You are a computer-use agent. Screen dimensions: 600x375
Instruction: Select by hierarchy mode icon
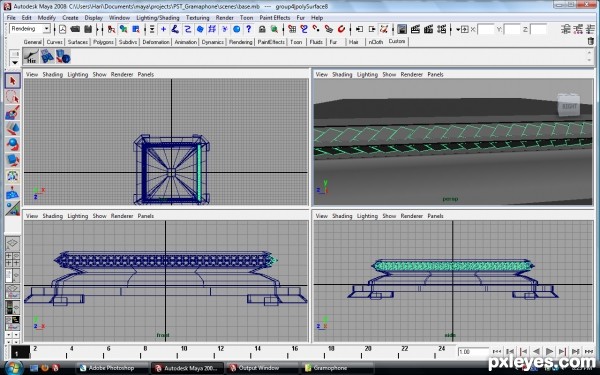[111, 29]
